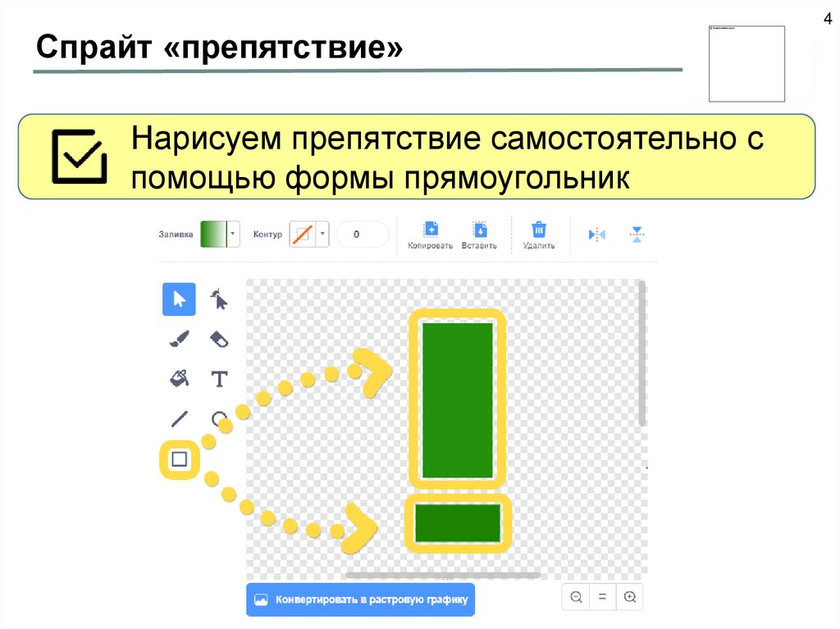The height and width of the screenshot is (629, 840).
Task: Click the Контур label
Action: (x=267, y=235)
